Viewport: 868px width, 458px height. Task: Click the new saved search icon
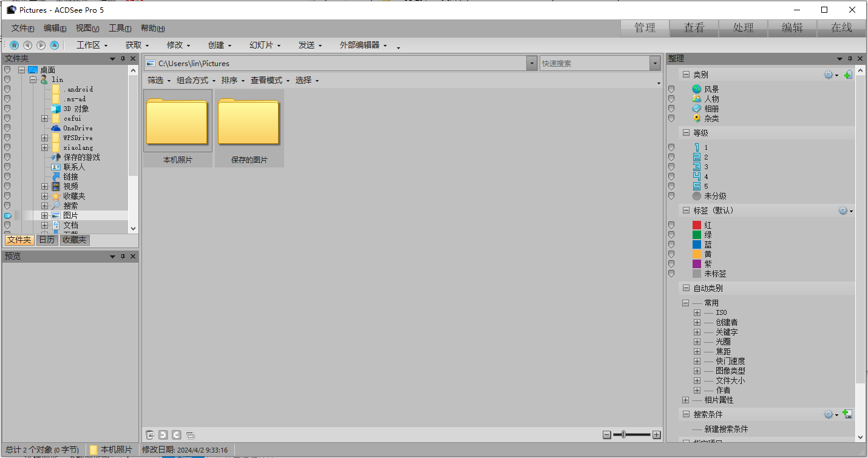pyautogui.click(x=848, y=414)
